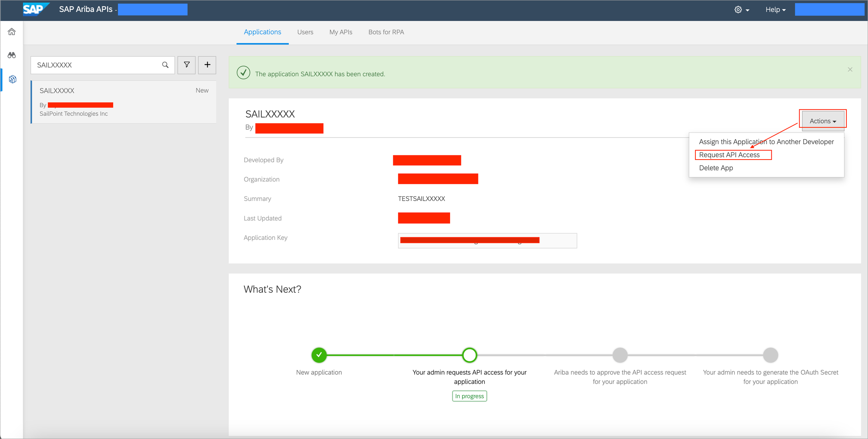The image size is (868, 439).
Task: Switch to the Applications tab
Action: [263, 32]
